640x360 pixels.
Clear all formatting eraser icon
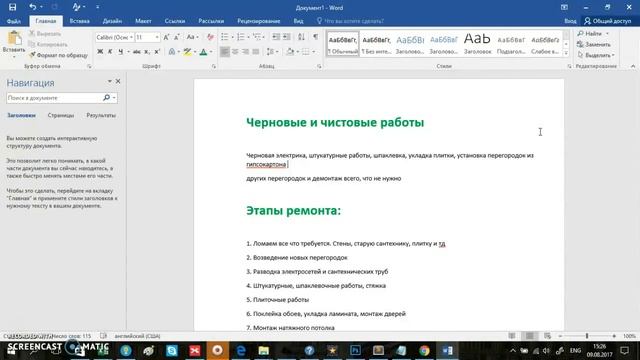(210, 37)
